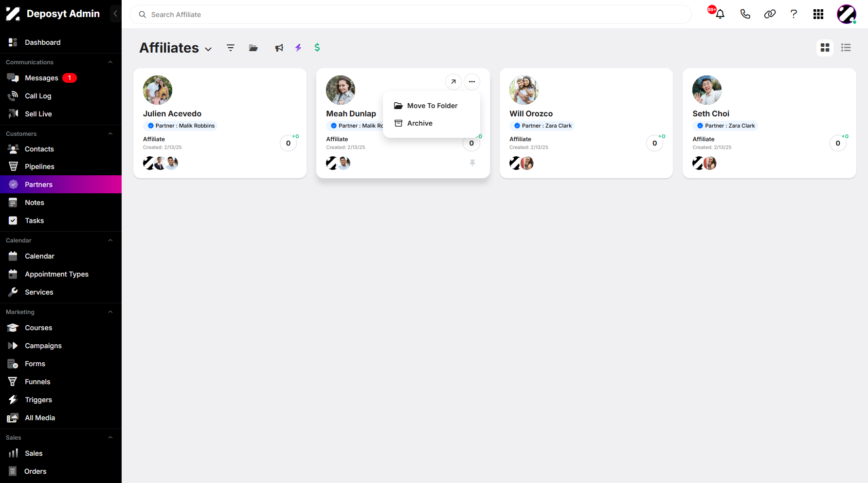This screenshot has height=483, width=868.
Task: Switch to grid card view
Action: point(825,48)
